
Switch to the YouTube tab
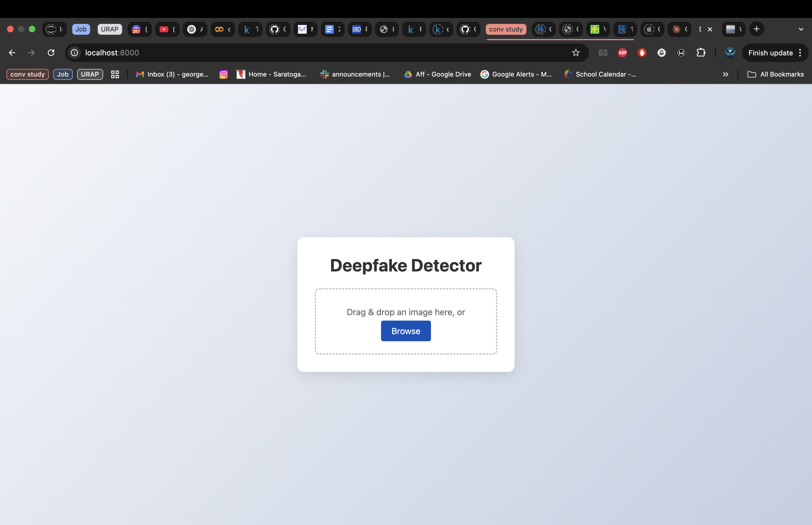[x=167, y=29]
